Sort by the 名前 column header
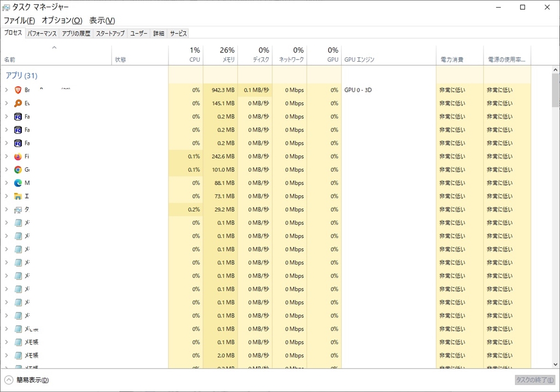The image size is (560, 392). (x=56, y=55)
